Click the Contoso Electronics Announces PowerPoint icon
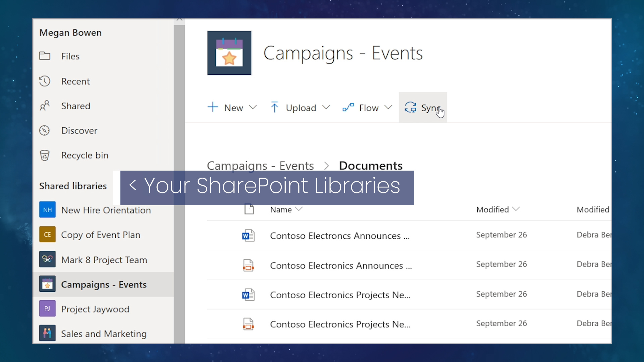This screenshot has width=644, height=362. coord(248,265)
